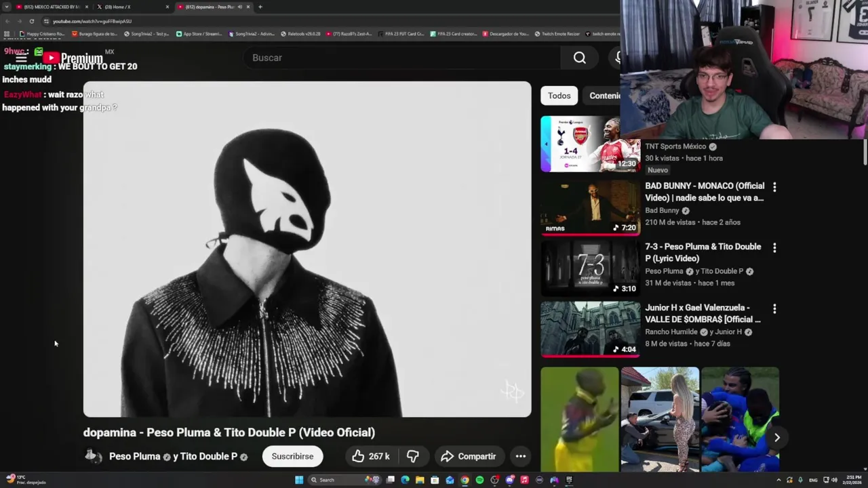Click the search magnifier button
Screen dimensions: 868x488
click(580, 58)
